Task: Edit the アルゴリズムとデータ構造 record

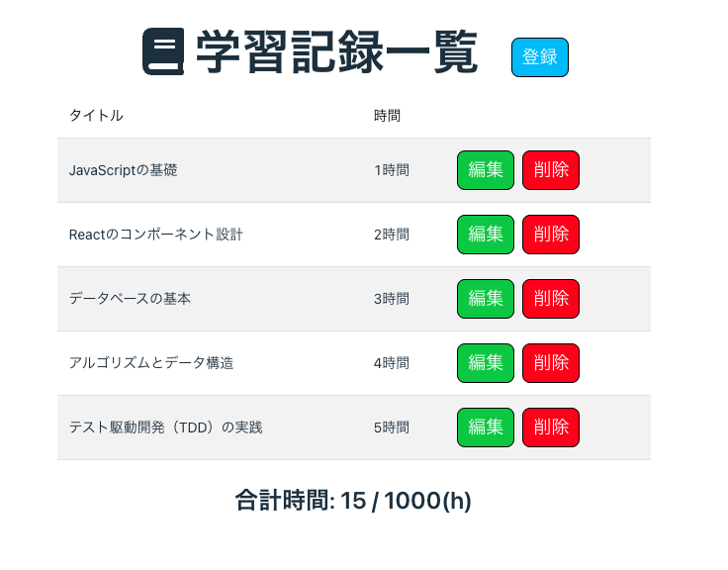Action: [x=486, y=363]
